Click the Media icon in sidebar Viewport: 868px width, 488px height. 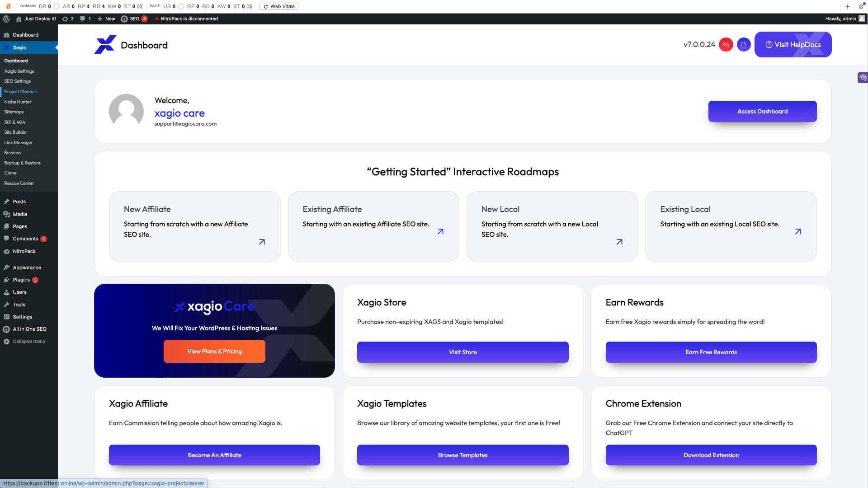coord(6,214)
